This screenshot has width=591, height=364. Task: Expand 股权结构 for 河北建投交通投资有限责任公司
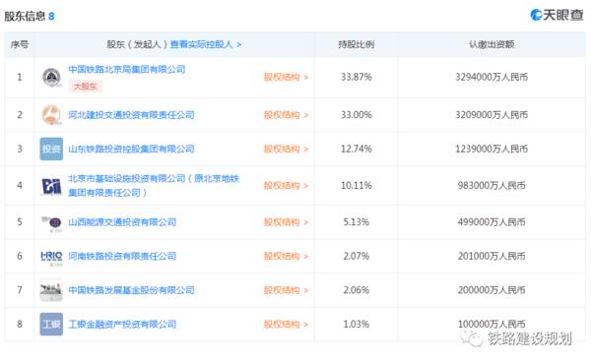286,115
